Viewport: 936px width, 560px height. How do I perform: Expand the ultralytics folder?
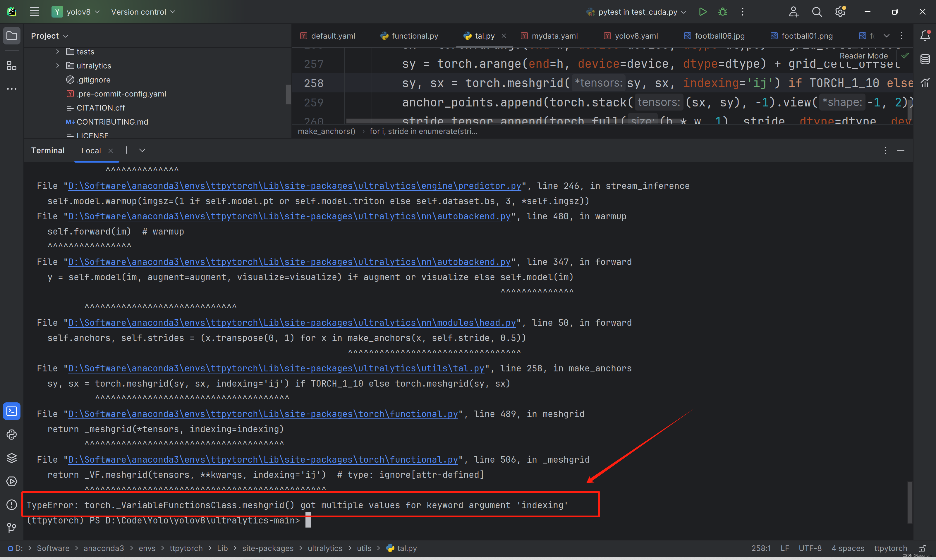58,65
